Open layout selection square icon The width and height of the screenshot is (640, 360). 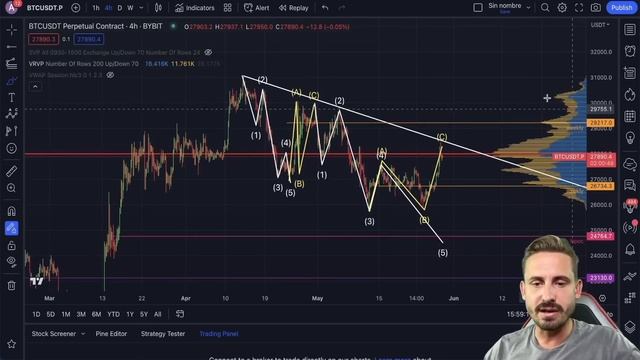coord(478,8)
